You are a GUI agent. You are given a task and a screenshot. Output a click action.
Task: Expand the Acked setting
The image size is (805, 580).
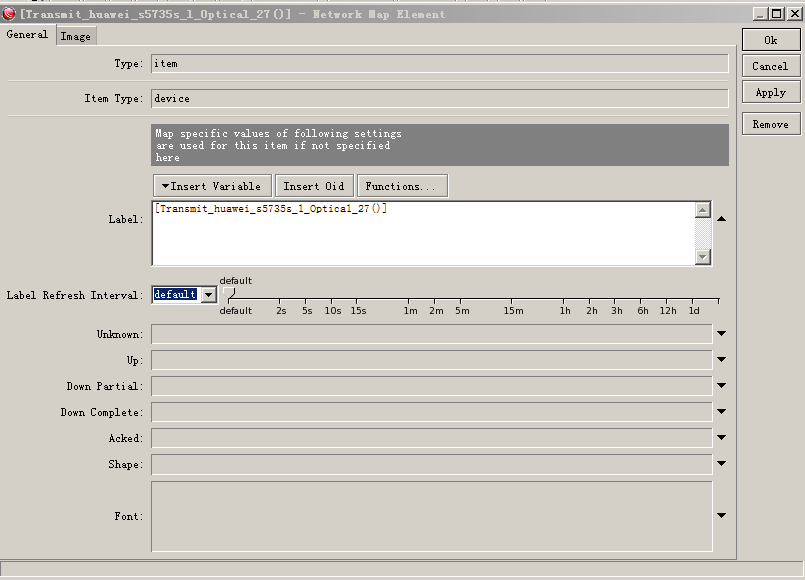[x=721, y=438]
